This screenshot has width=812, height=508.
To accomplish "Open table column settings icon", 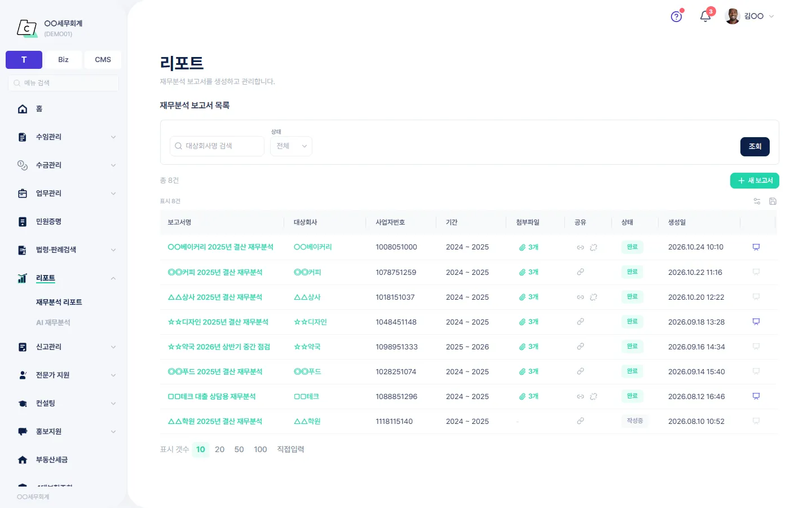I will tap(757, 201).
